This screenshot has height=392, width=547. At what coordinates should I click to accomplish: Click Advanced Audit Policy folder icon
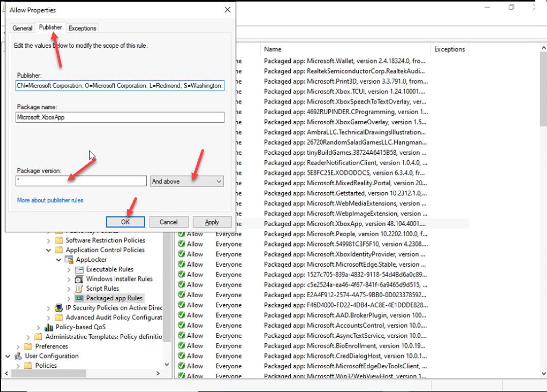pos(59,317)
